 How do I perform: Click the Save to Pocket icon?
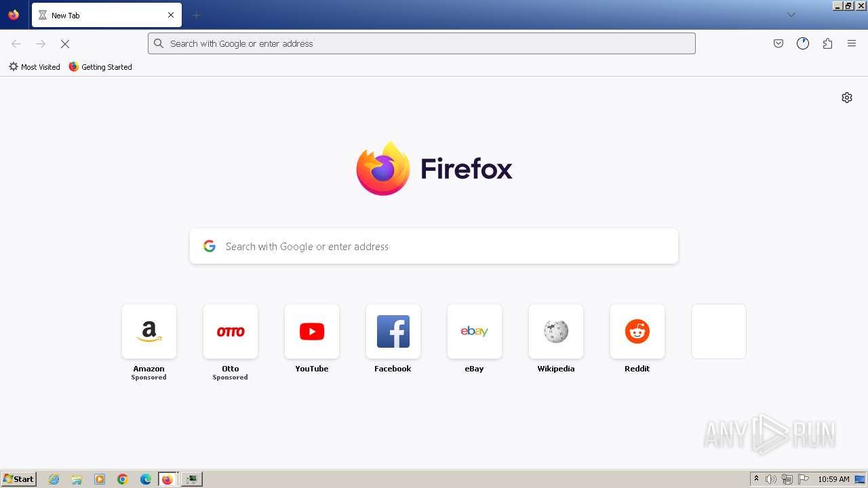[778, 43]
